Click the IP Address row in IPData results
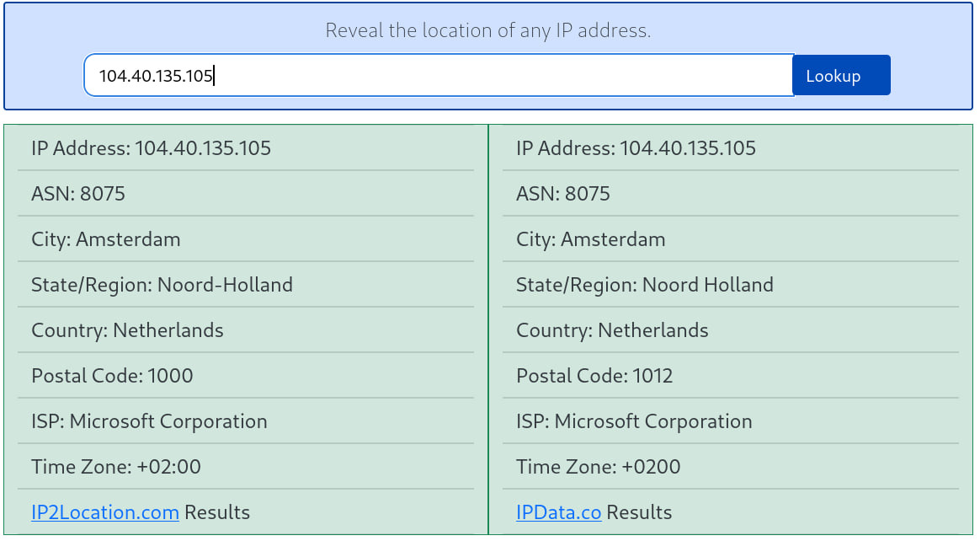The width and height of the screenshot is (980, 541). [636, 148]
